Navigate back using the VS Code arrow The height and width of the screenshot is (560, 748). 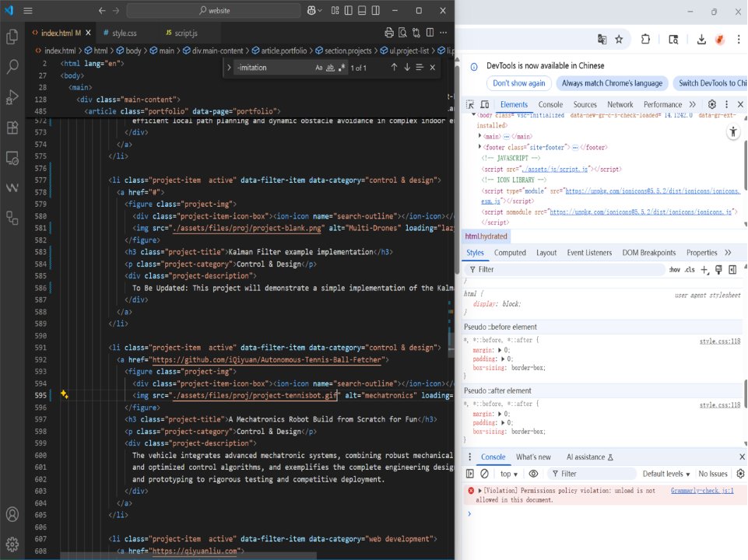pos(102,10)
